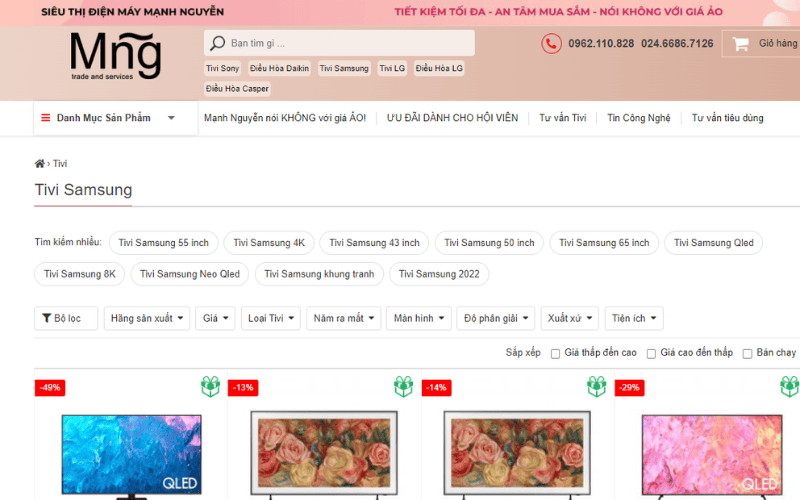Screen dimensions: 800x500
Task: Select the Tivi Samsung Neo Qled pill
Action: coord(190,274)
